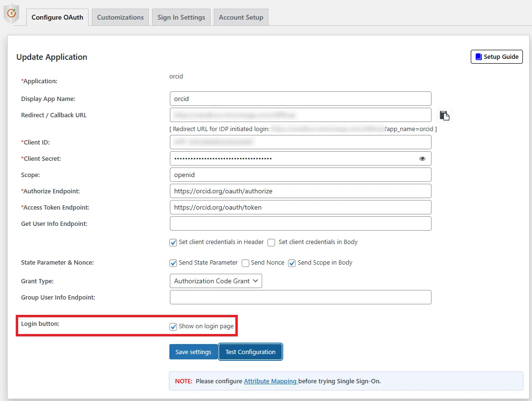This screenshot has width=532, height=401.
Task: Toggle Show on login page checkbox
Action: coord(173,326)
